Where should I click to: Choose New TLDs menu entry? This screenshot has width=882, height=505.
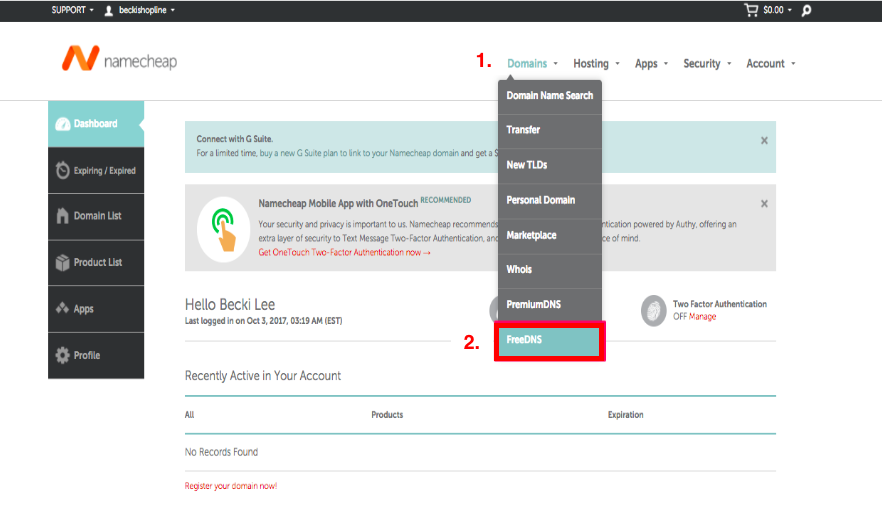tap(550, 165)
